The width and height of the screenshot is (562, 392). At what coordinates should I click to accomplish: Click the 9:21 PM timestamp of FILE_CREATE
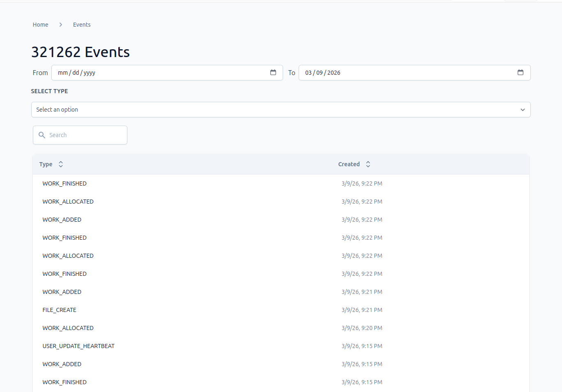362,310
